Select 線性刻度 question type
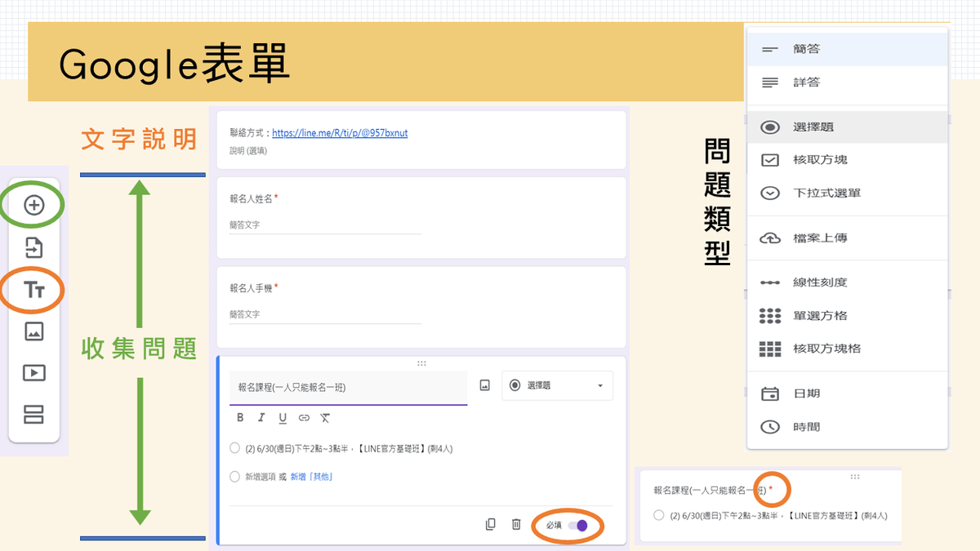Viewport: 980px width, 551px height. coord(820,282)
